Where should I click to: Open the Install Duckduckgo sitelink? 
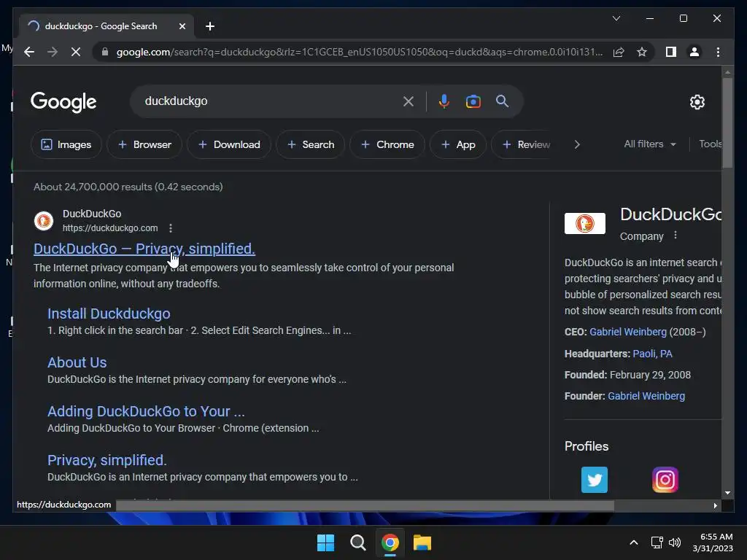(x=109, y=314)
